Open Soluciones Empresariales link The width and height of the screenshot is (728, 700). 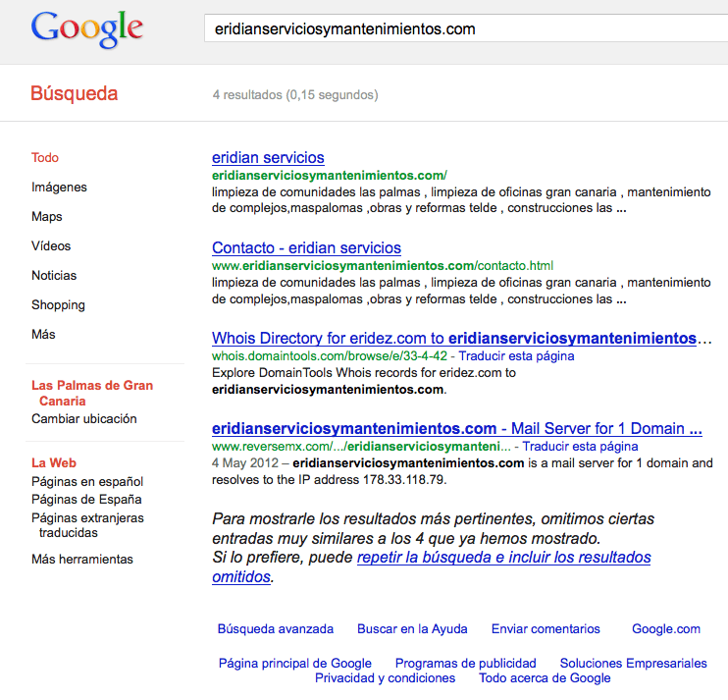[633, 664]
